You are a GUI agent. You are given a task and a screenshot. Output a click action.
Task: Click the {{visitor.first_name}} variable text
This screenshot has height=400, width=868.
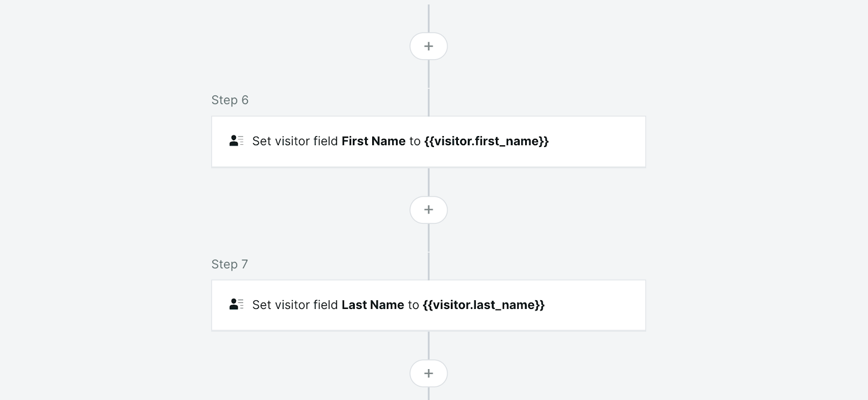(x=486, y=141)
